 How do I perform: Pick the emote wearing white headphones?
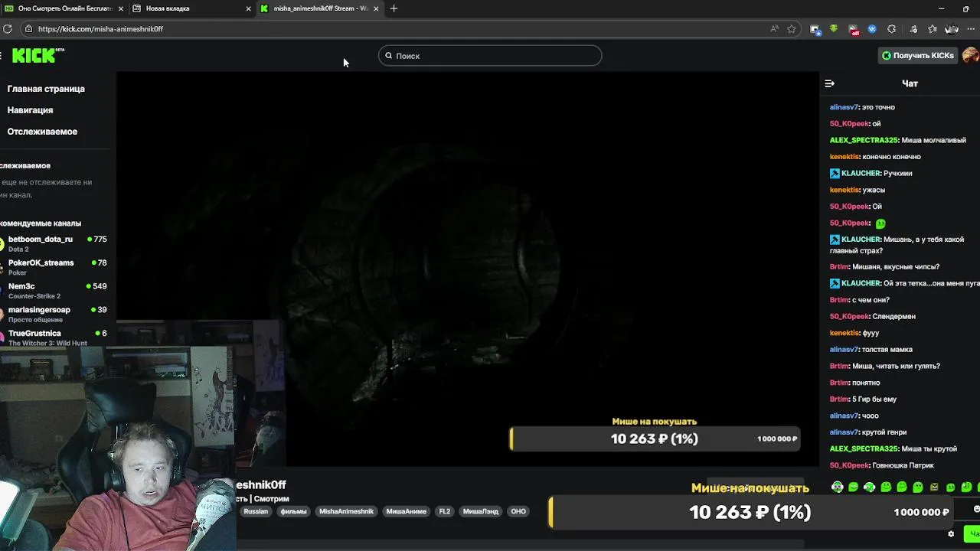pyautogui.click(x=838, y=487)
